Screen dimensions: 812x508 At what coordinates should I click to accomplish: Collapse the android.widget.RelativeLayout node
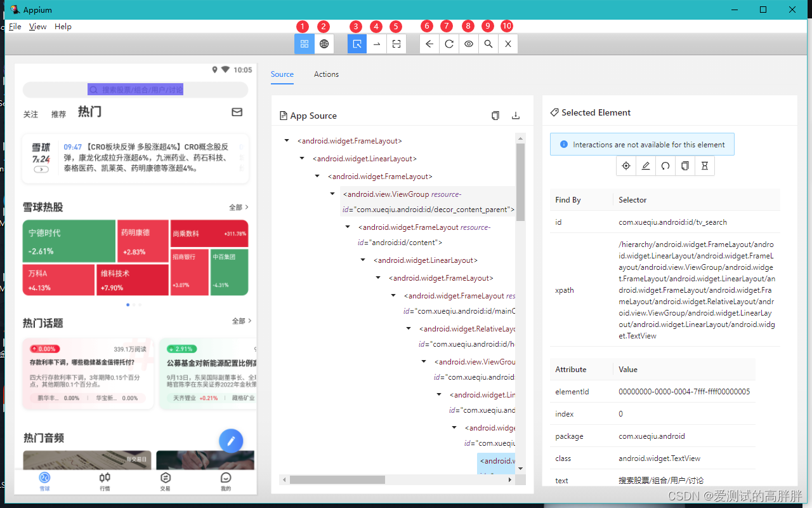coord(409,328)
